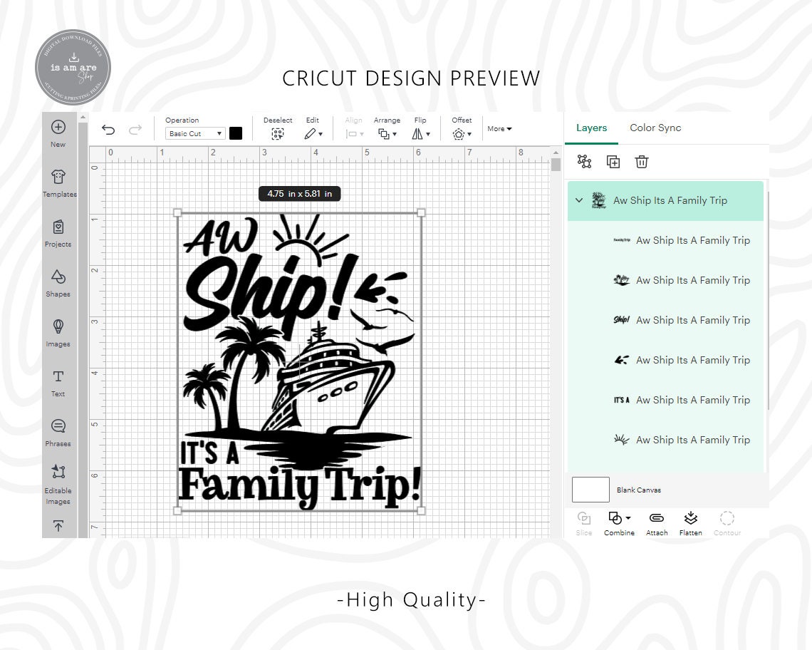Select the layer with splash arrows thumbnail
This screenshot has width=812, height=650.
(x=665, y=360)
